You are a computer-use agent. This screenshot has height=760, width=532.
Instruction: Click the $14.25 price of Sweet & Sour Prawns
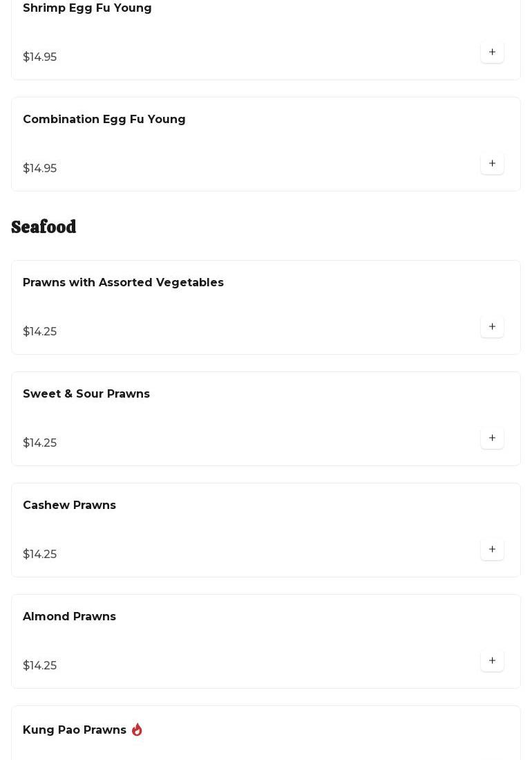pyautogui.click(x=40, y=443)
